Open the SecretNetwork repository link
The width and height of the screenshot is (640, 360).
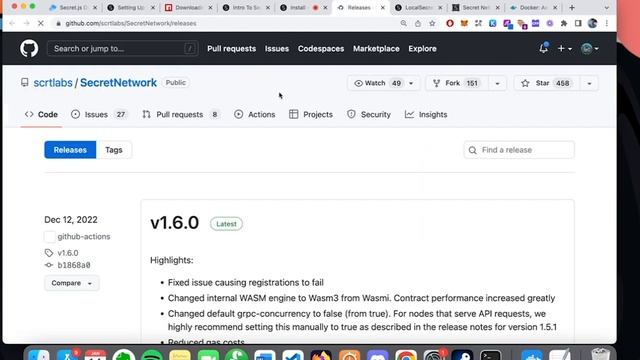pyautogui.click(x=118, y=83)
